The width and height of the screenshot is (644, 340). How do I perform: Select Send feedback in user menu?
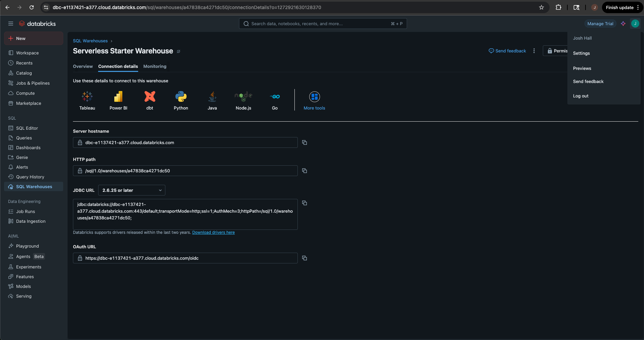click(x=588, y=81)
